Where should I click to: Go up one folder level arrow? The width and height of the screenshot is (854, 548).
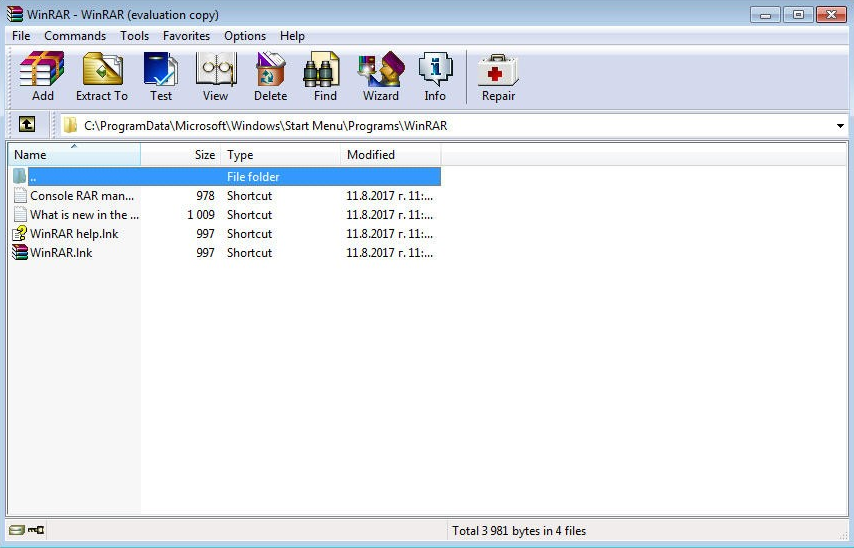(27, 125)
